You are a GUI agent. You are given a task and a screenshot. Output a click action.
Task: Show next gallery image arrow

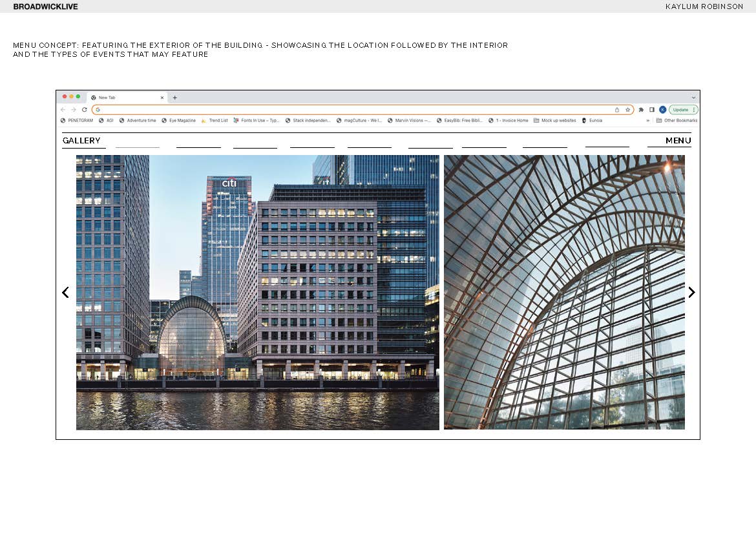click(691, 293)
